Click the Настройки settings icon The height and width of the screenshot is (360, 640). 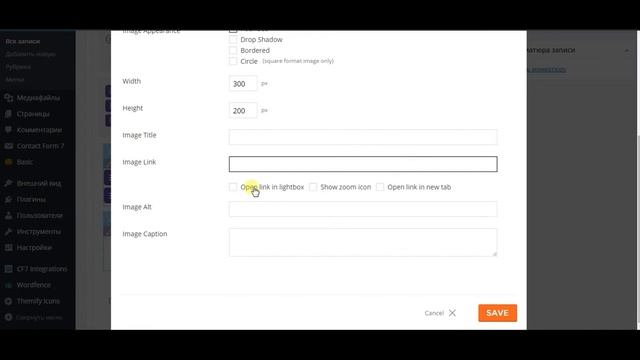coord(8,247)
